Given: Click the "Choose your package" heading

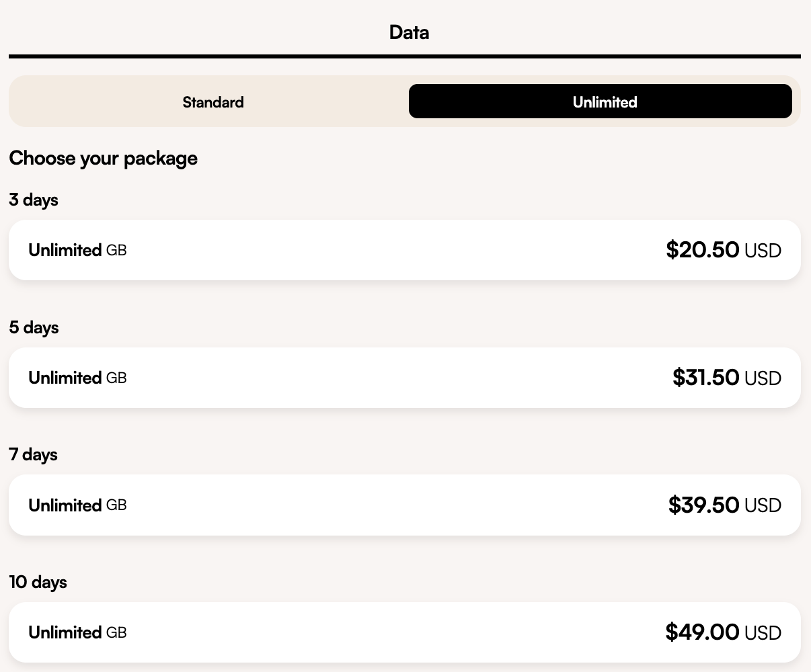Looking at the screenshot, I should pyautogui.click(x=103, y=159).
